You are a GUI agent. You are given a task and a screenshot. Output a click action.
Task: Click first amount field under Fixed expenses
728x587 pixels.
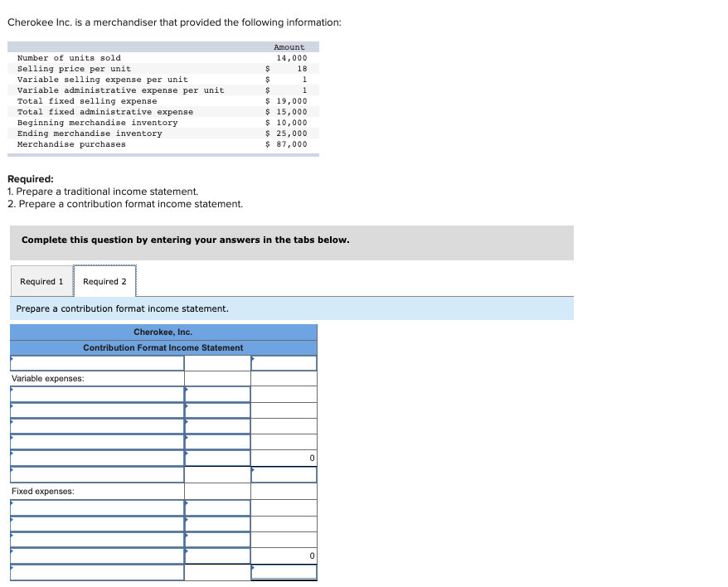coord(217,508)
